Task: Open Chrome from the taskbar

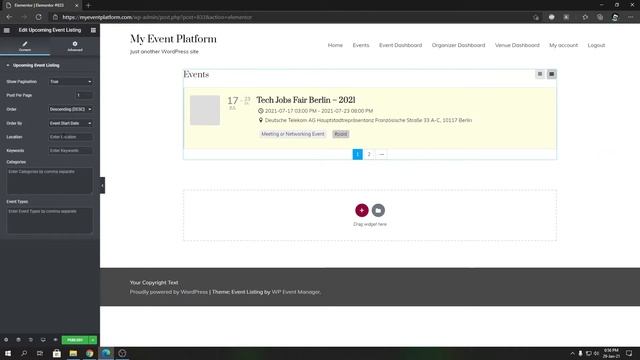Action: click(x=89, y=353)
